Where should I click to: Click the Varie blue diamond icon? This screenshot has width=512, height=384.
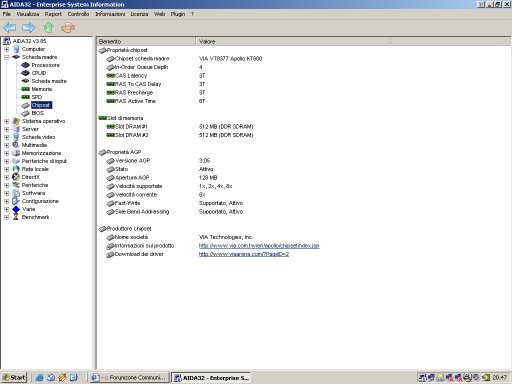click(x=16, y=209)
